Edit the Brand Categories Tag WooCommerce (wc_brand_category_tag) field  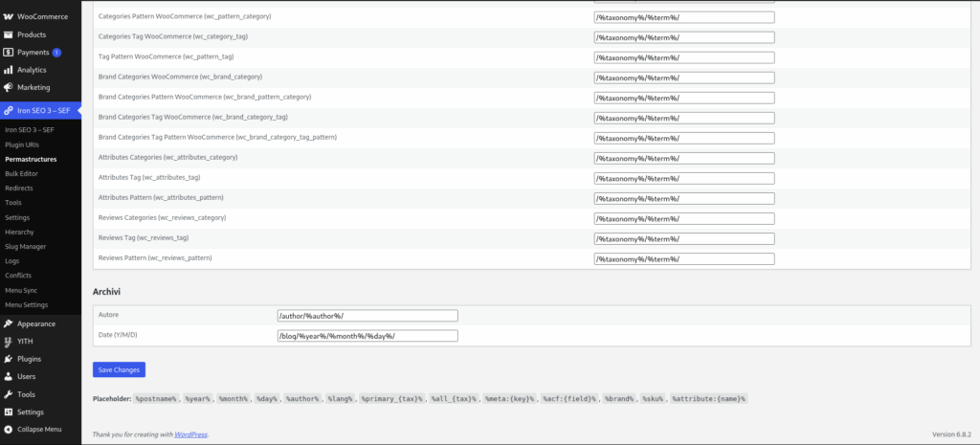[683, 118]
